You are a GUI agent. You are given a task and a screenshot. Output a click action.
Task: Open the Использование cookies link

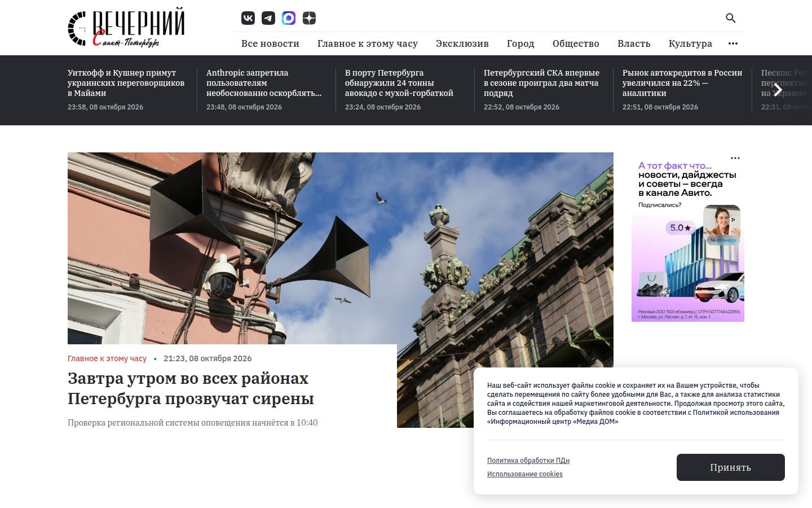coord(525,474)
